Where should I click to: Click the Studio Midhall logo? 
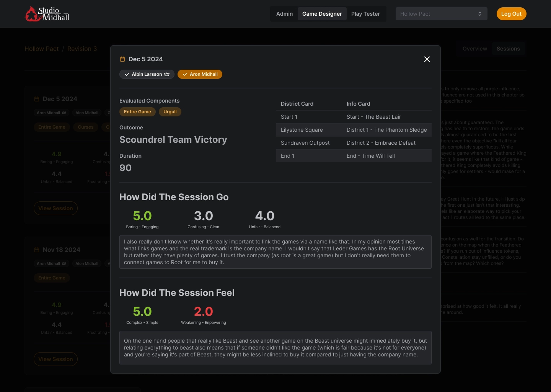47,14
